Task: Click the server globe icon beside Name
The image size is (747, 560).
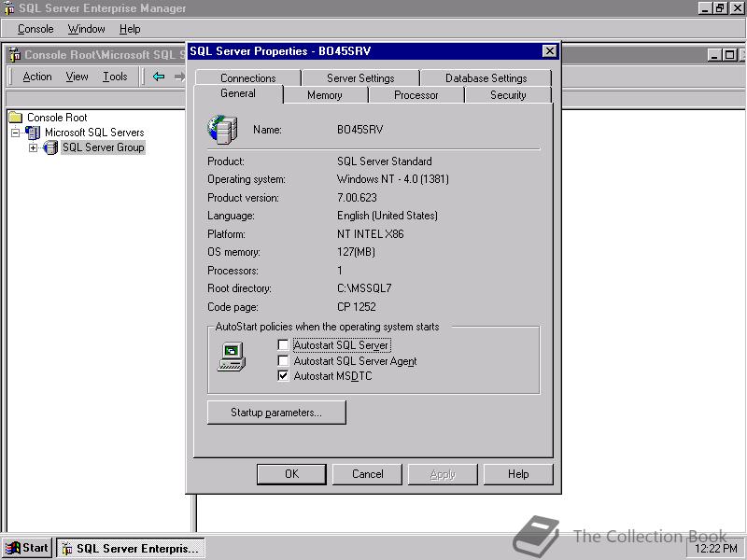Action: pyautogui.click(x=222, y=130)
